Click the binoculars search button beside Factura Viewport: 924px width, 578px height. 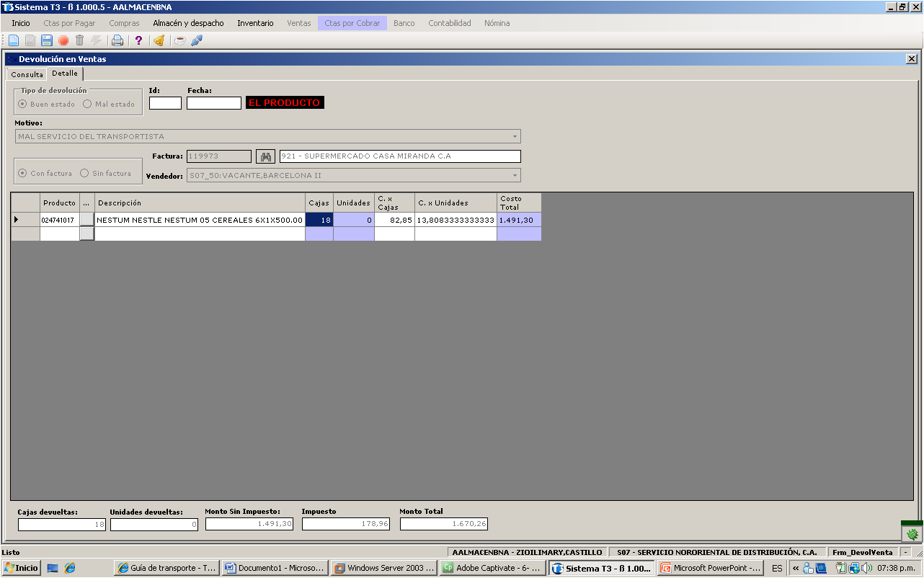pos(265,156)
